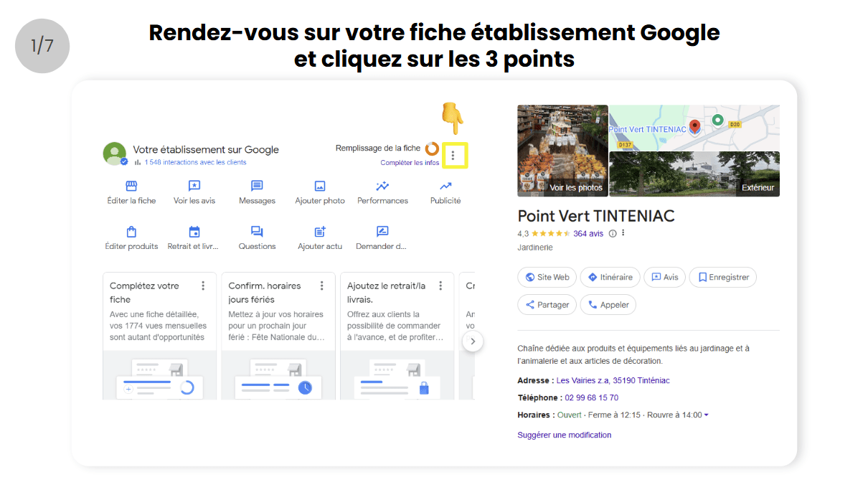The height and width of the screenshot is (485, 868).
Task: Open the three-dot menu beside Remplissage de la fiche
Action: pos(453,155)
